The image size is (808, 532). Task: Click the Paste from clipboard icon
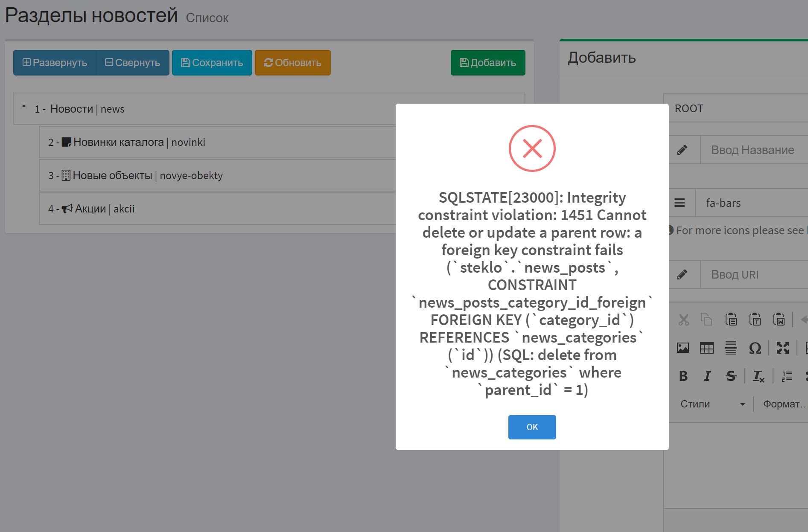coord(731,320)
